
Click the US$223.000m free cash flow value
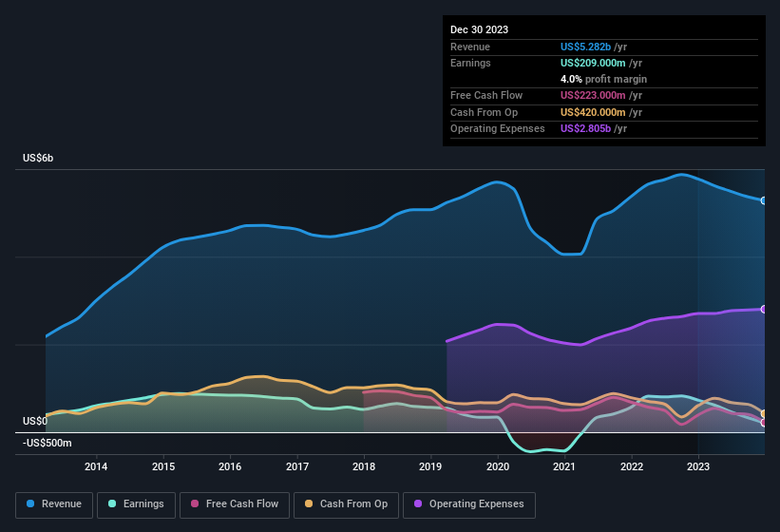pyautogui.click(x=595, y=96)
